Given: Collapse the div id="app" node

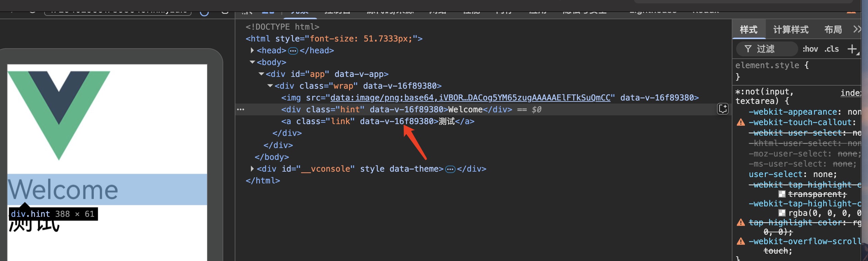Looking at the screenshot, I should pos(261,74).
